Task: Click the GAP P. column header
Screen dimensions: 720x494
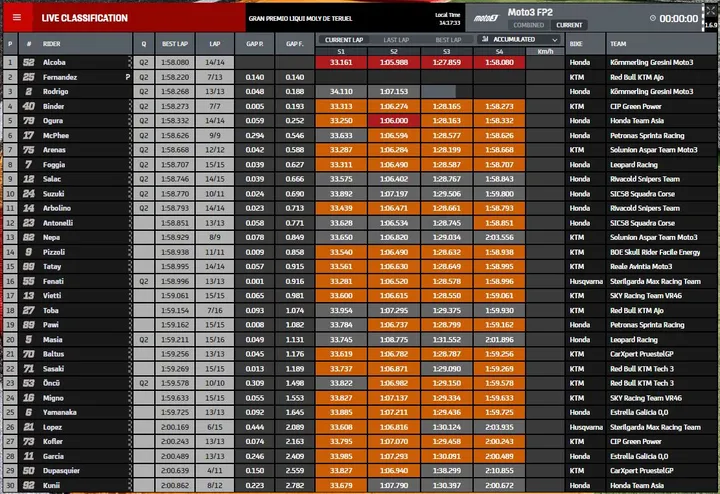Action: click(254, 44)
